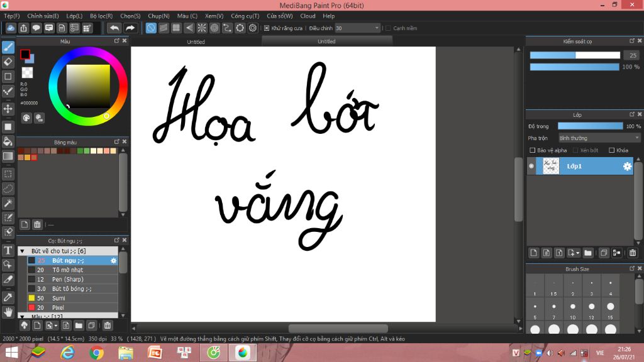644x362 pixels.
Task: Select the Brush tool in left toolbar
Action: tap(8, 47)
